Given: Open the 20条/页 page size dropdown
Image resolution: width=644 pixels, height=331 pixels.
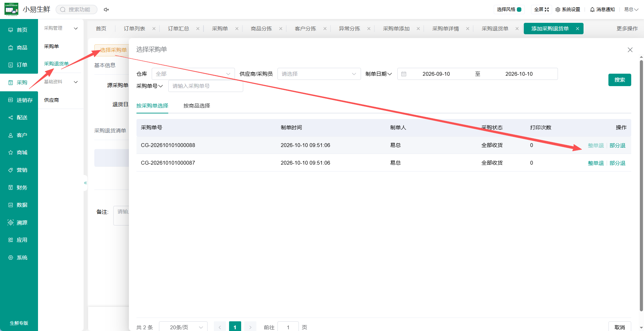Looking at the screenshot, I should pyautogui.click(x=183, y=327).
